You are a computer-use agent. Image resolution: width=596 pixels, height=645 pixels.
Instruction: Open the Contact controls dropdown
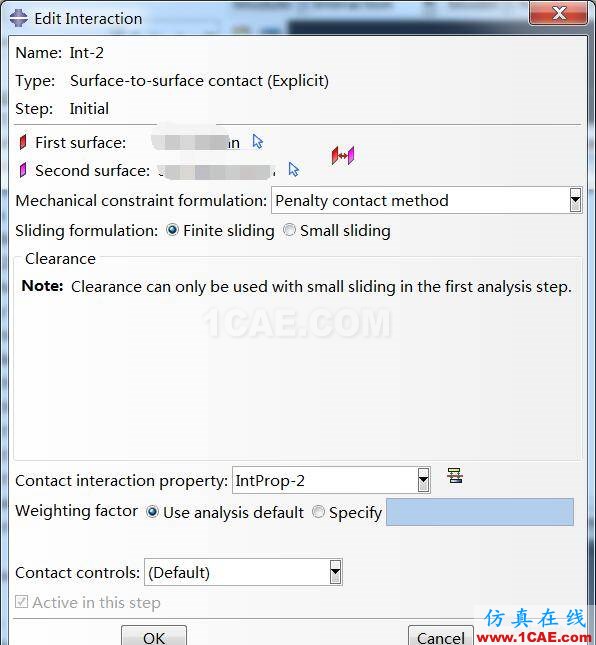(x=243, y=572)
